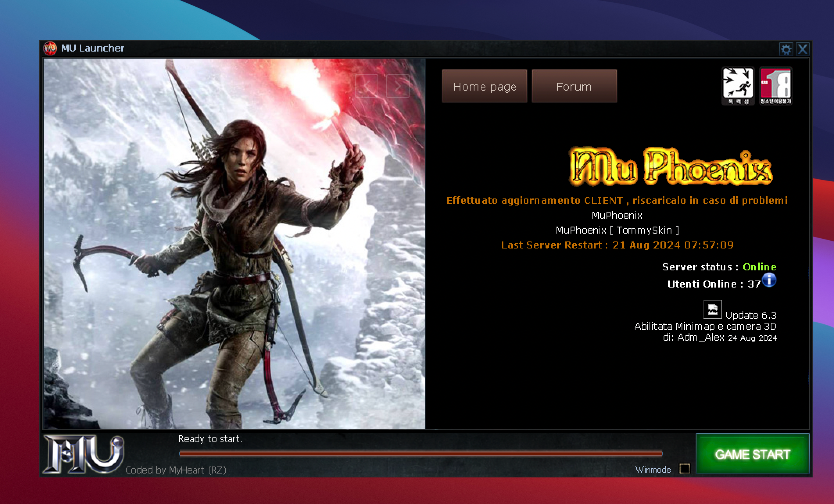Click 'Abilitata Minimap e camera 3D' text
This screenshot has height=504, width=834.
coord(705,326)
